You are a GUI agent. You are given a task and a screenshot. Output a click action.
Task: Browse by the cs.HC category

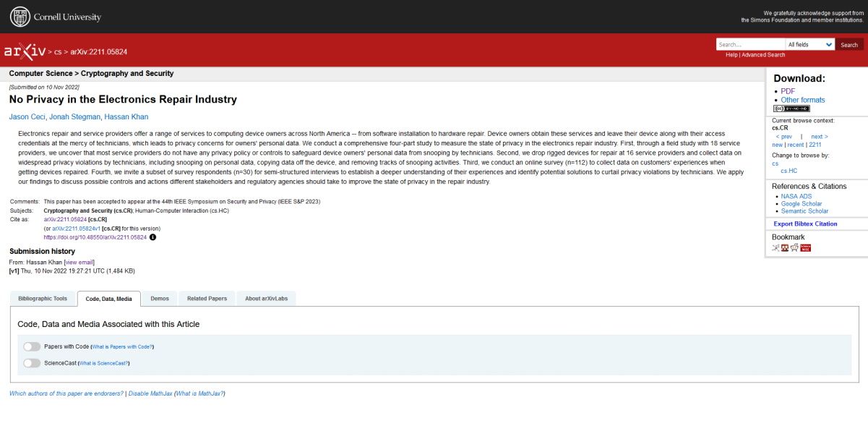pos(788,171)
